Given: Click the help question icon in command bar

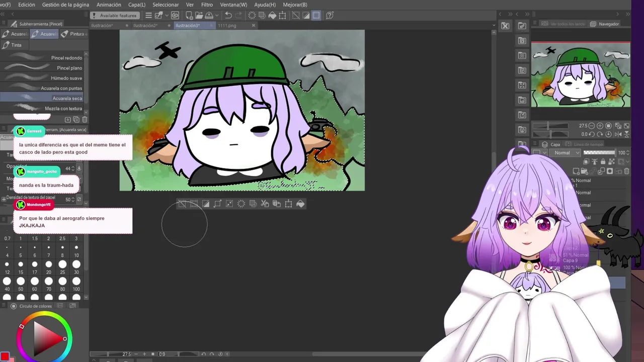Looking at the screenshot, I should [330, 16].
